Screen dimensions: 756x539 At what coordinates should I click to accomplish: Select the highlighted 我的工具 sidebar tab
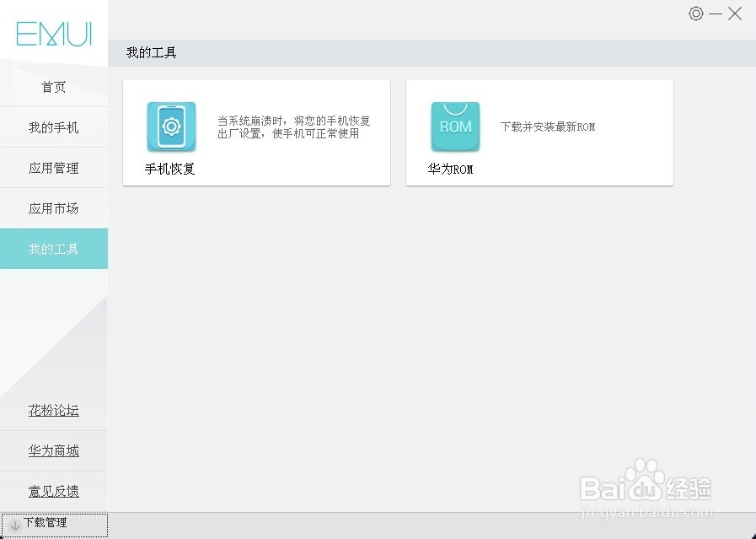(53, 249)
